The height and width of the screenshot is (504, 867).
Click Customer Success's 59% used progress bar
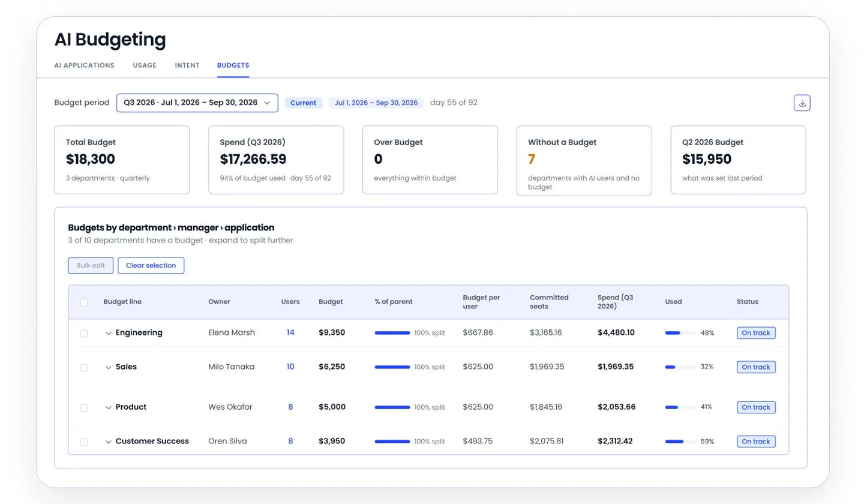pyautogui.click(x=680, y=442)
